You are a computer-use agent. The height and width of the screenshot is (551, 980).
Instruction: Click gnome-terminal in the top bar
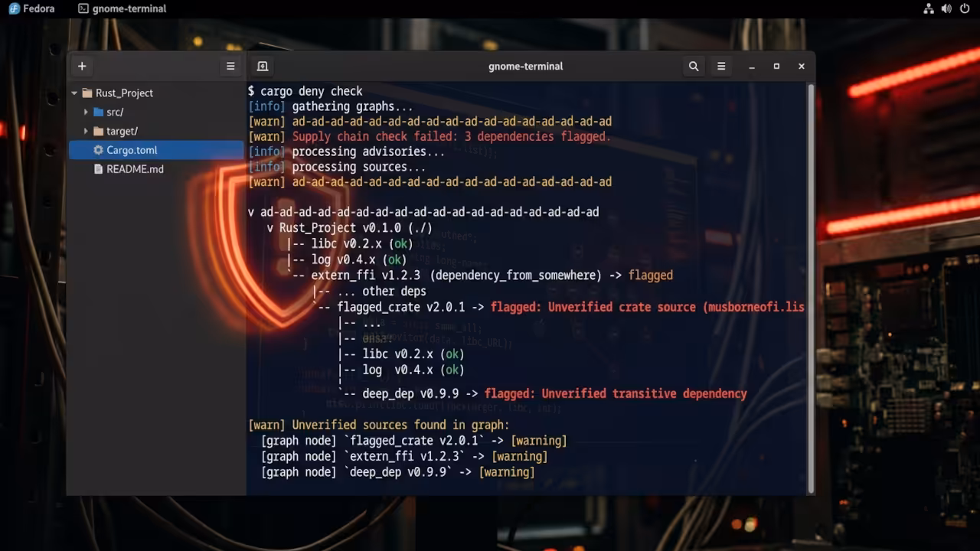(x=122, y=8)
